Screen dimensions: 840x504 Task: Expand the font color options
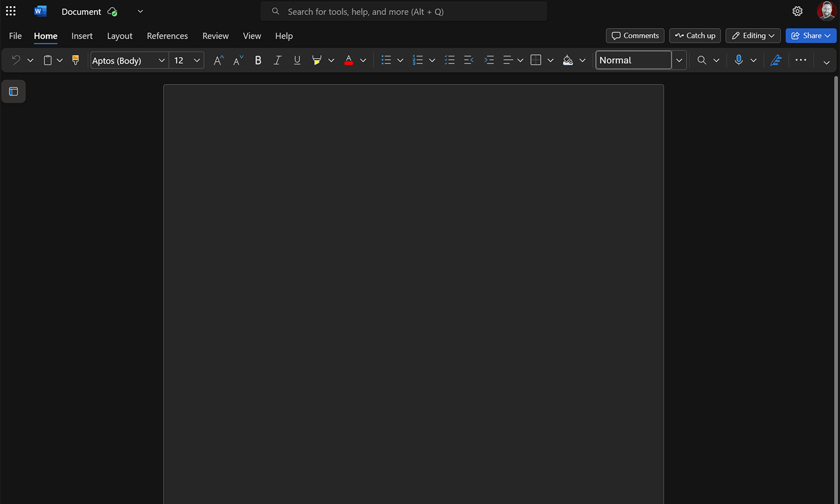(363, 60)
